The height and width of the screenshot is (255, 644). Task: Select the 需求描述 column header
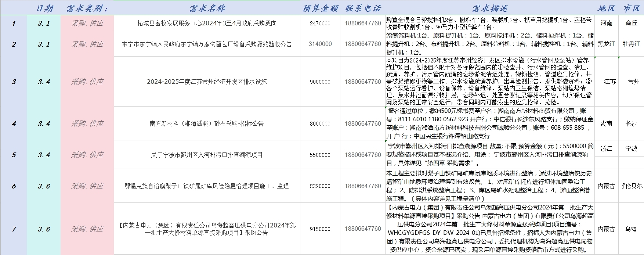click(489, 8)
